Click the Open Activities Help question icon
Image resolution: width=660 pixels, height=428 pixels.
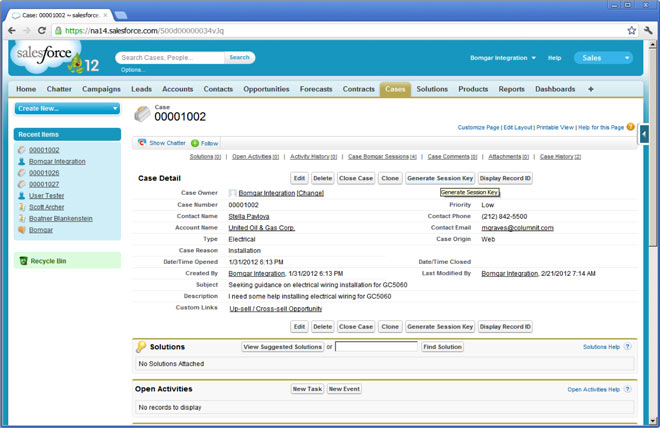point(627,389)
